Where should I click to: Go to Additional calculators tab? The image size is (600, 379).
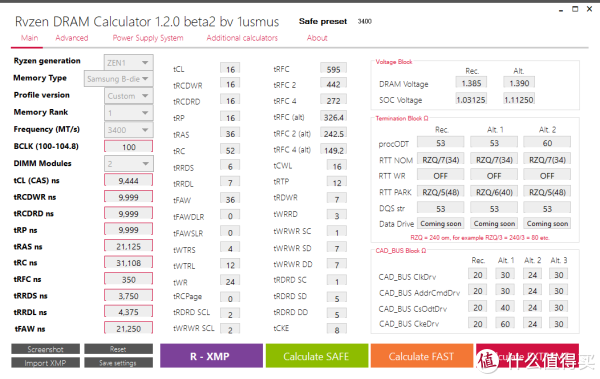click(x=242, y=38)
